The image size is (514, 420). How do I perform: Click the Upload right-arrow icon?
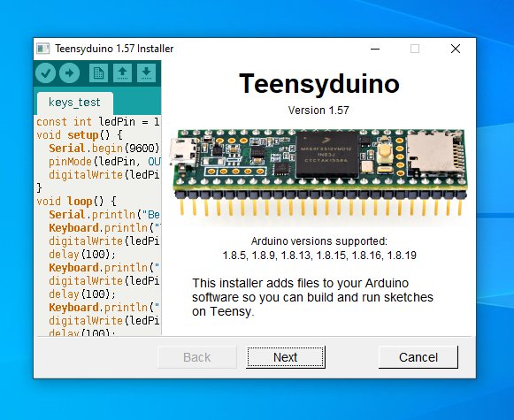pos(70,73)
